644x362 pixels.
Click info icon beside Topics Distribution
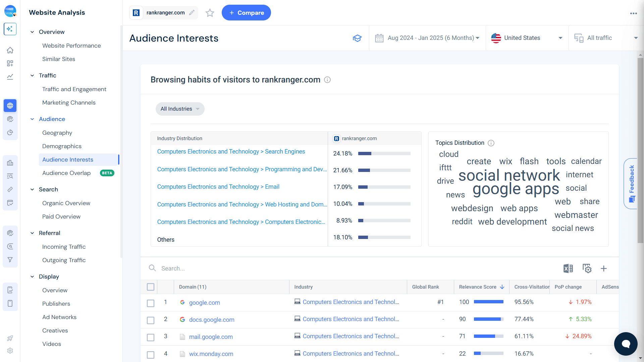tap(491, 143)
